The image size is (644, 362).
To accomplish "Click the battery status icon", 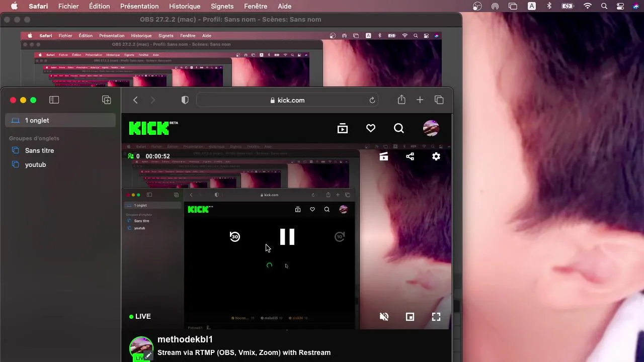I will pos(568,6).
